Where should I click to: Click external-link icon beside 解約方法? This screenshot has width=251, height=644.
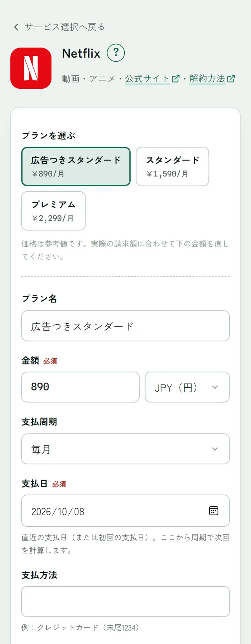[231, 78]
